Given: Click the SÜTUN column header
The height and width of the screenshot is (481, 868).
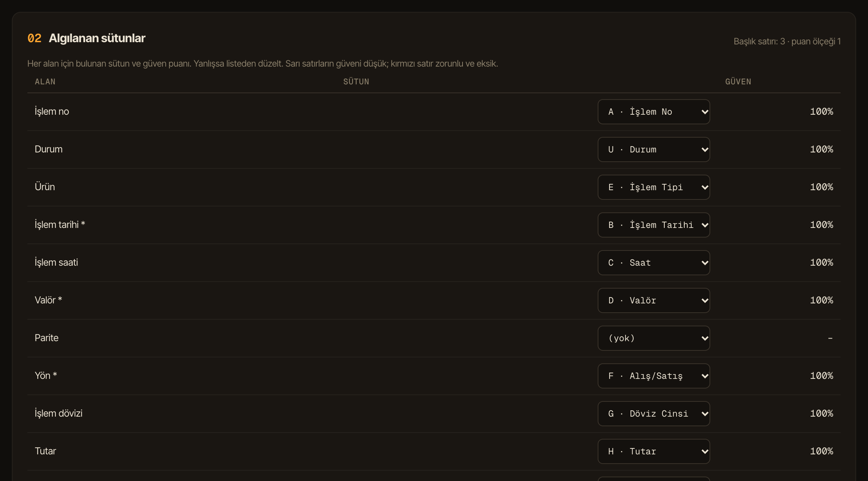Looking at the screenshot, I should pos(356,82).
